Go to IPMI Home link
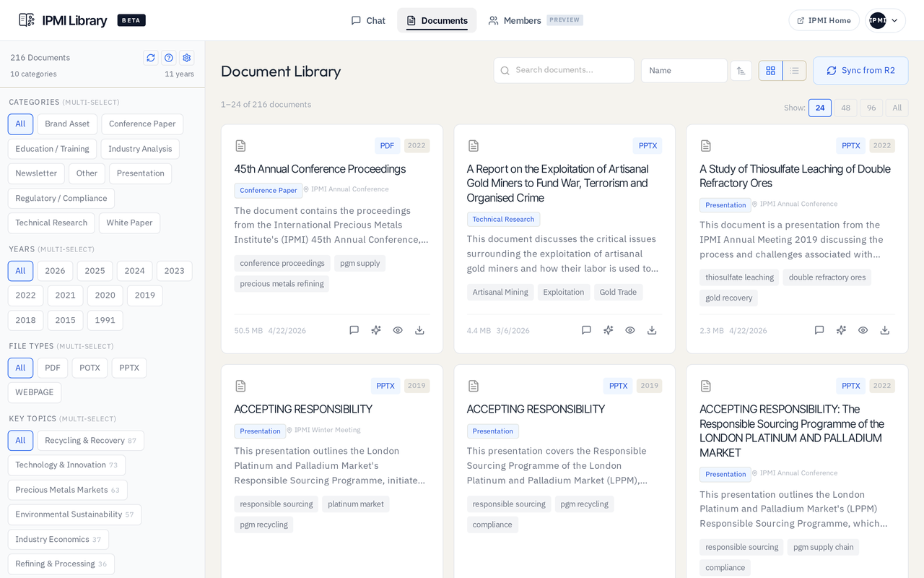 824,20
